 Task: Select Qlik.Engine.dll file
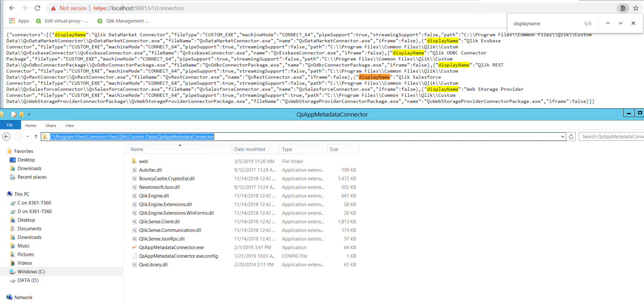154,196
